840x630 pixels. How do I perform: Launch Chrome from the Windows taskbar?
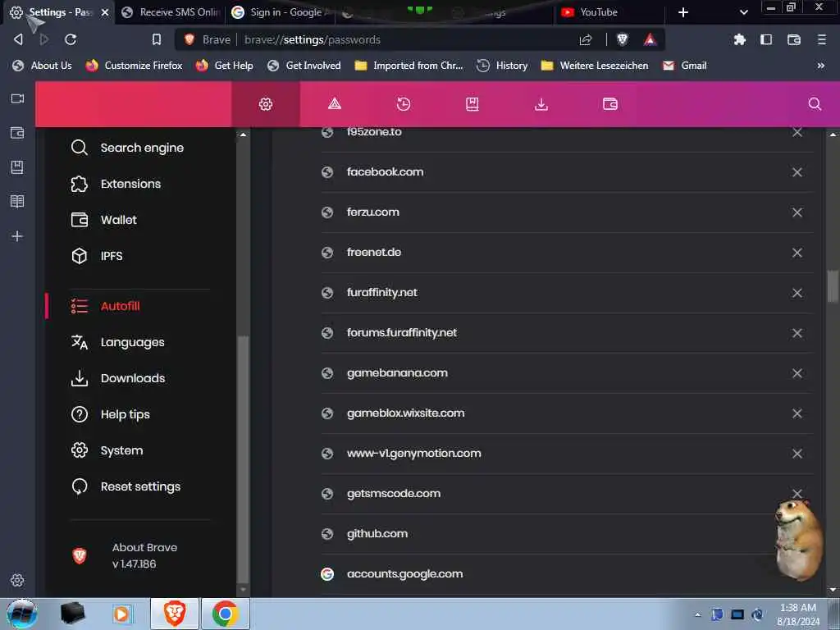coord(225,614)
